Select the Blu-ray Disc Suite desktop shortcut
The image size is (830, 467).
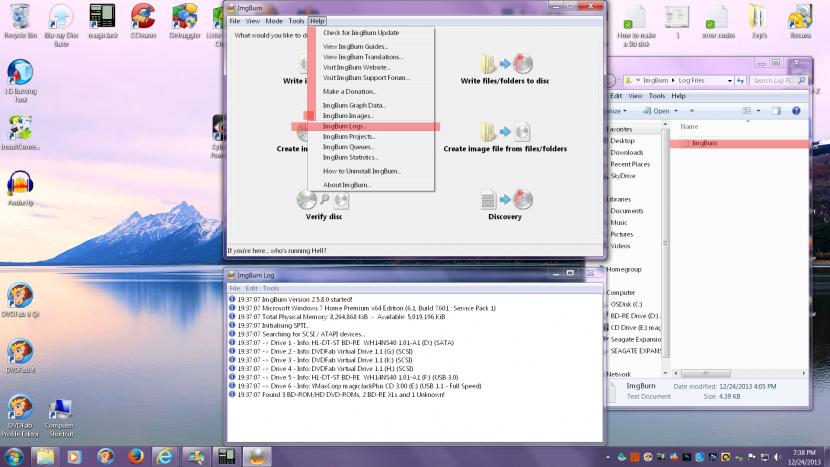(61, 25)
